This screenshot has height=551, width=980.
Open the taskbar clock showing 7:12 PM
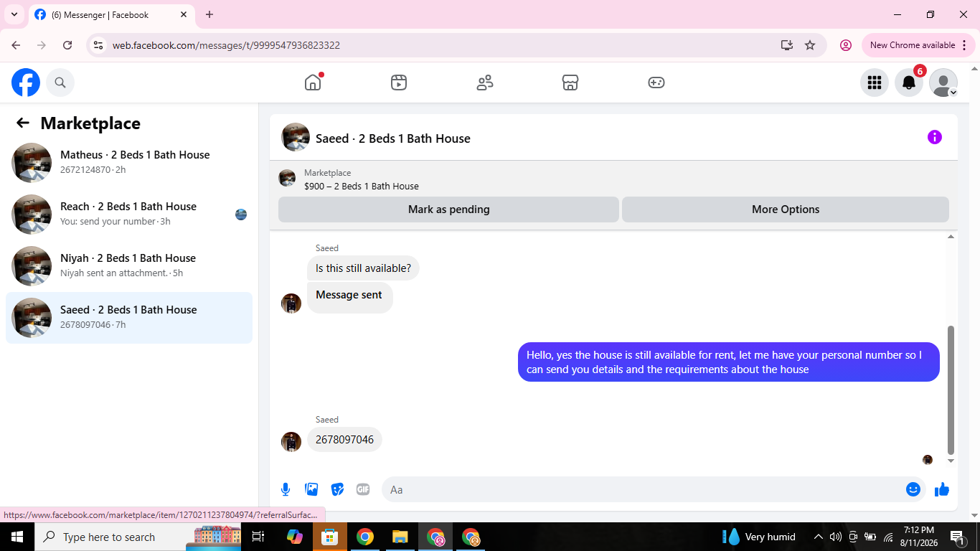tap(919, 537)
